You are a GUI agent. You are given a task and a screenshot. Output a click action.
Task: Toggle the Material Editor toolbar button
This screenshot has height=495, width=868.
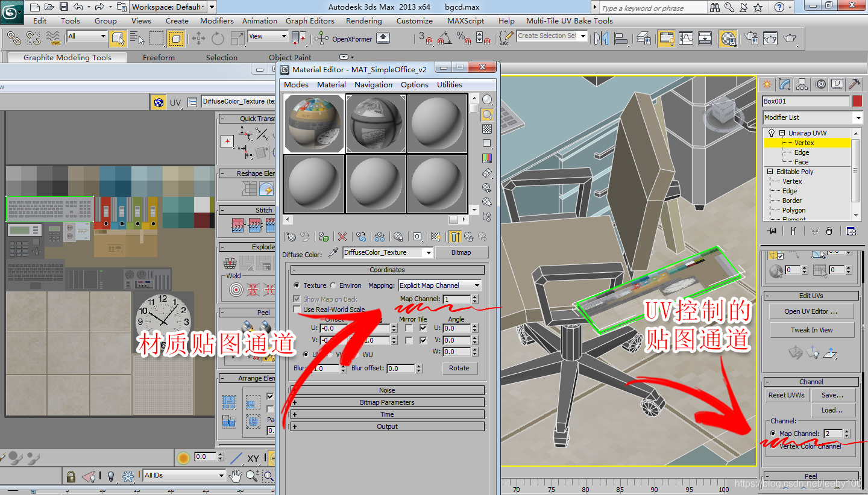tap(728, 39)
